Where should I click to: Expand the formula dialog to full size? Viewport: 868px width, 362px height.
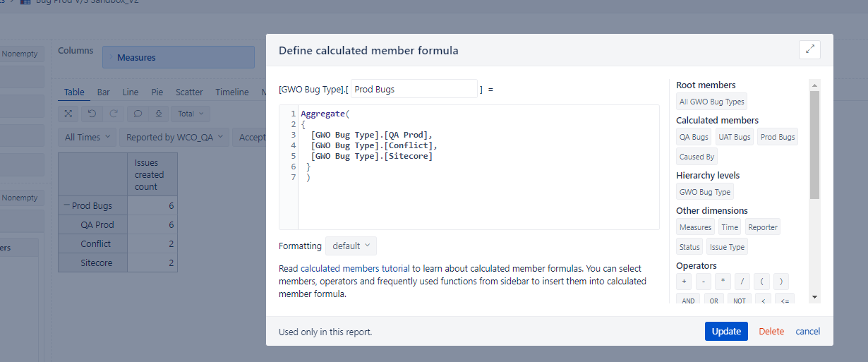click(809, 49)
